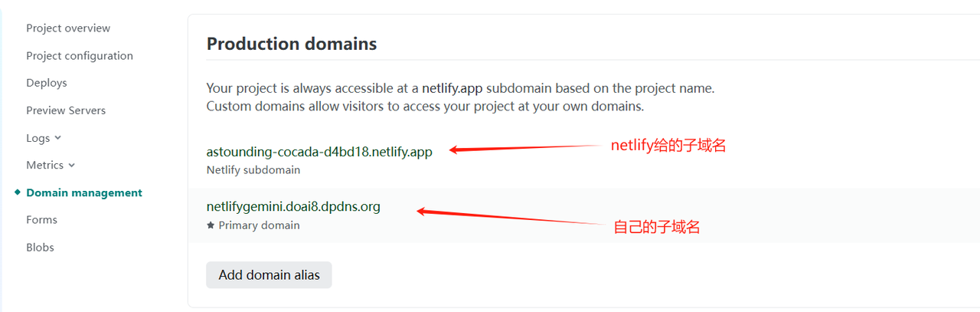Select Preview Servers in sidebar

[x=66, y=110]
